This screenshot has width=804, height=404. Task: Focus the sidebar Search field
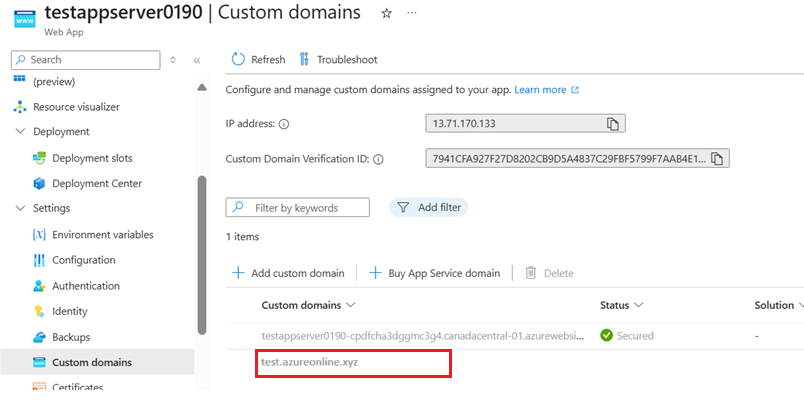tap(86, 60)
